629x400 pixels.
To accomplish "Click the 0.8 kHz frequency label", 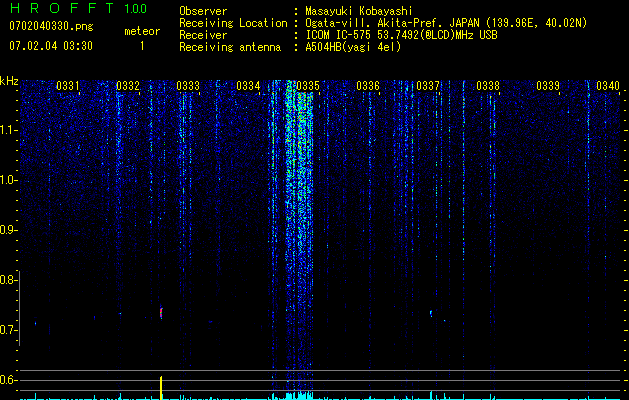I will tap(8, 280).
